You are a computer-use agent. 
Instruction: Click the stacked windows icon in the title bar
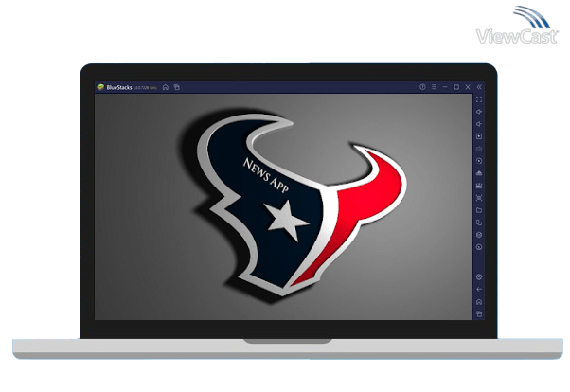point(177,87)
